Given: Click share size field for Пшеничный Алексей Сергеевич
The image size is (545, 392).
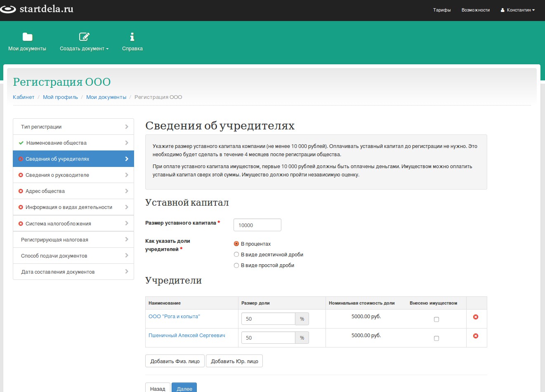Looking at the screenshot, I should coord(269,338).
